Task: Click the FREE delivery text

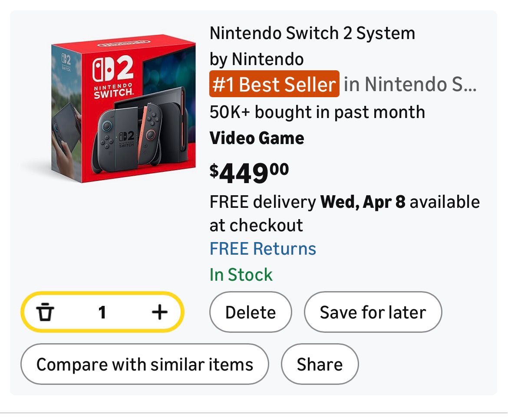Action: [263, 202]
